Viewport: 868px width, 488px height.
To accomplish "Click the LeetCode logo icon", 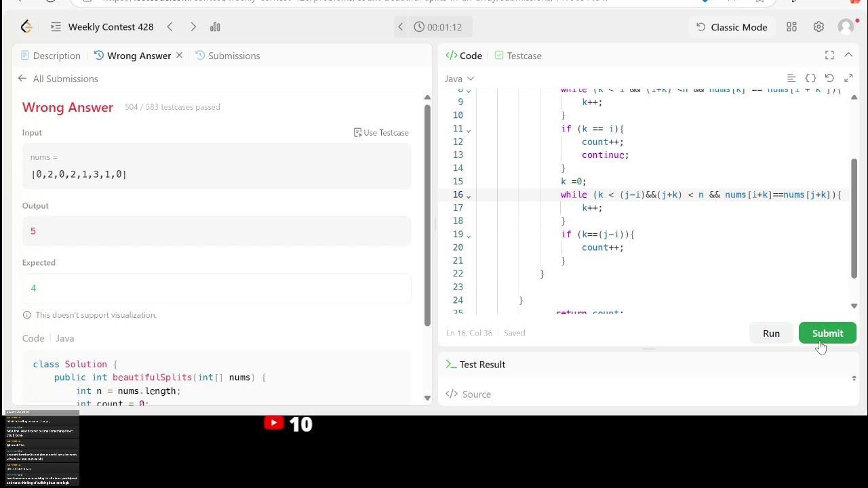I will pyautogui.click(x=26, y=27).
